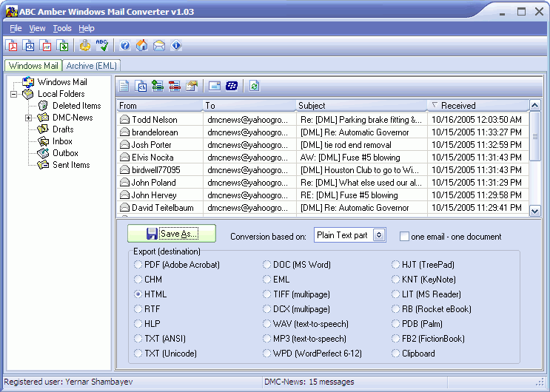The width and height of the screenshot is (550, 392).
Task: Select subject [DML] tie rod end removal
Action: 346,145
